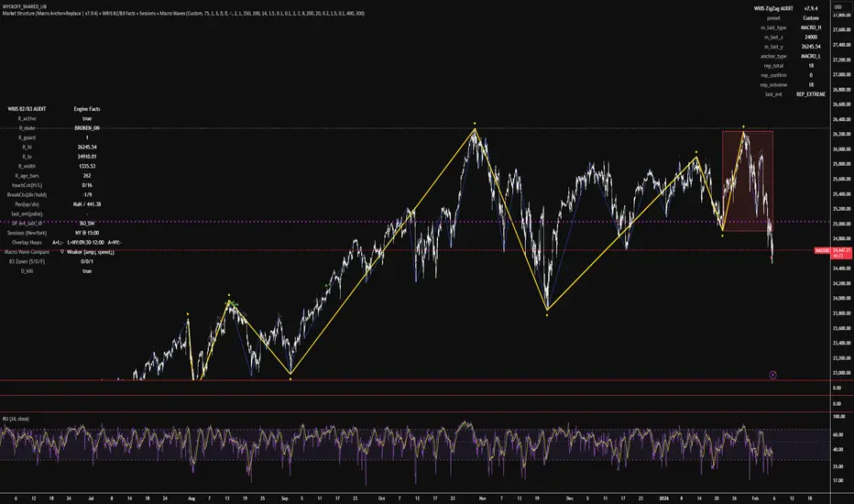Click the touchCnt(H/L) value 0/16
This screenshot has width=854, height=504.
(x=87, y=185)
